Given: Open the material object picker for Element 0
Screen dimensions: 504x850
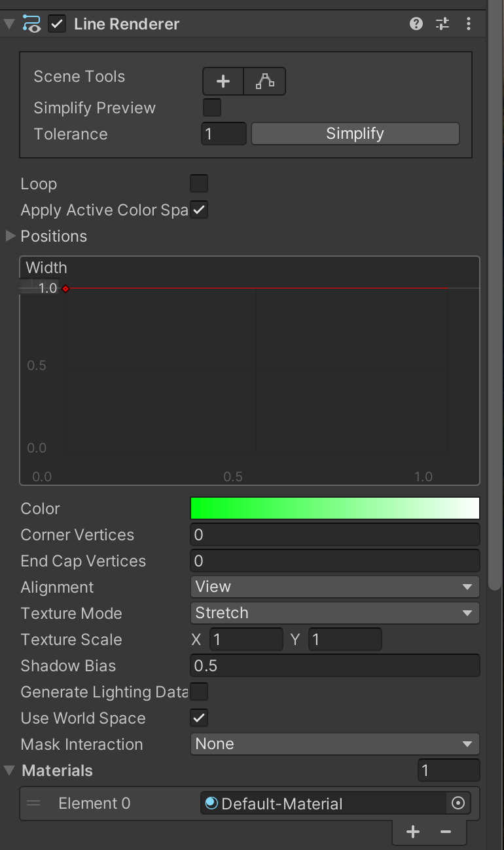Looking at the screenshot, I should pos(458,803).
